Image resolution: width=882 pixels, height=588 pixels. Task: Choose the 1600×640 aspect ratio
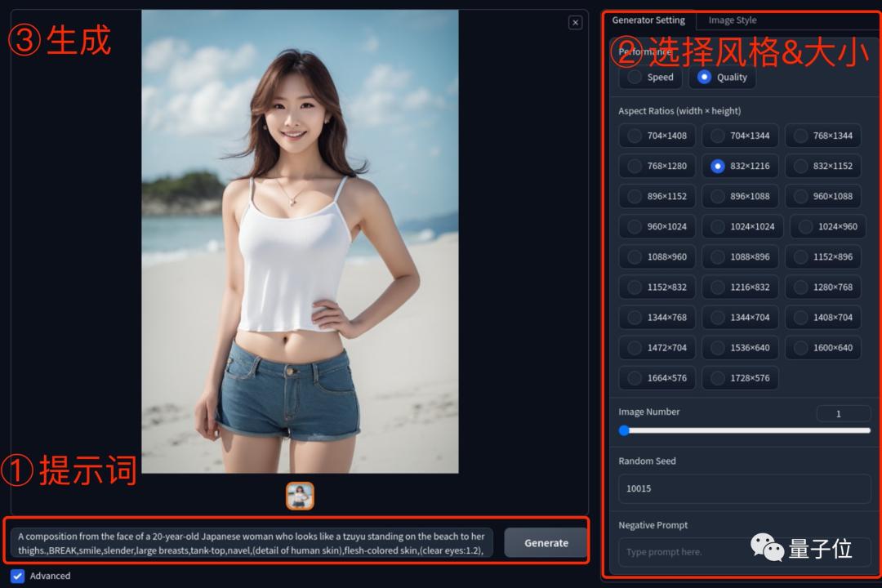[823, 348]
